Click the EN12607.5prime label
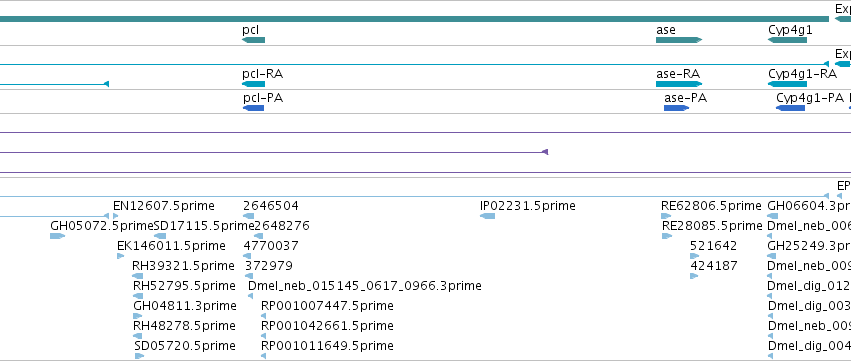This screenshot has height=361, width=851. pyautogui.click(x=163, y=206)
